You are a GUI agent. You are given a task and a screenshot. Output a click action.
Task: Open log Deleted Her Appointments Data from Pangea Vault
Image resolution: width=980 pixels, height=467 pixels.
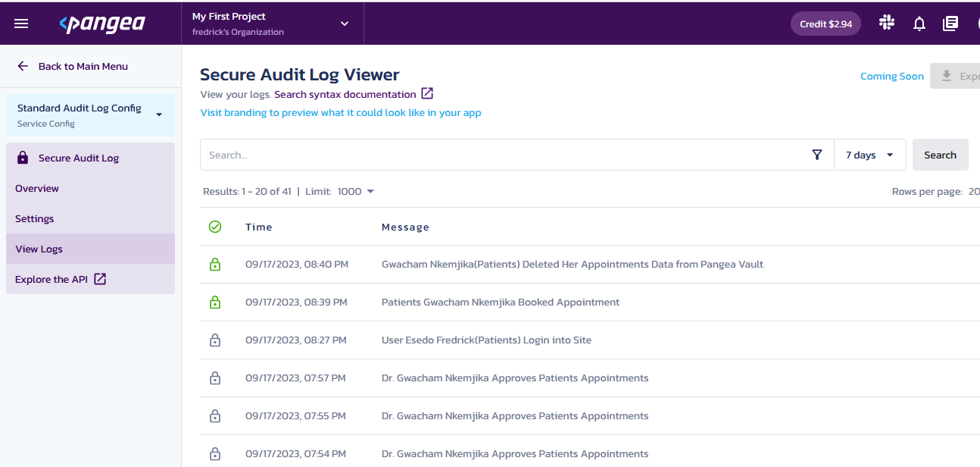573,265
